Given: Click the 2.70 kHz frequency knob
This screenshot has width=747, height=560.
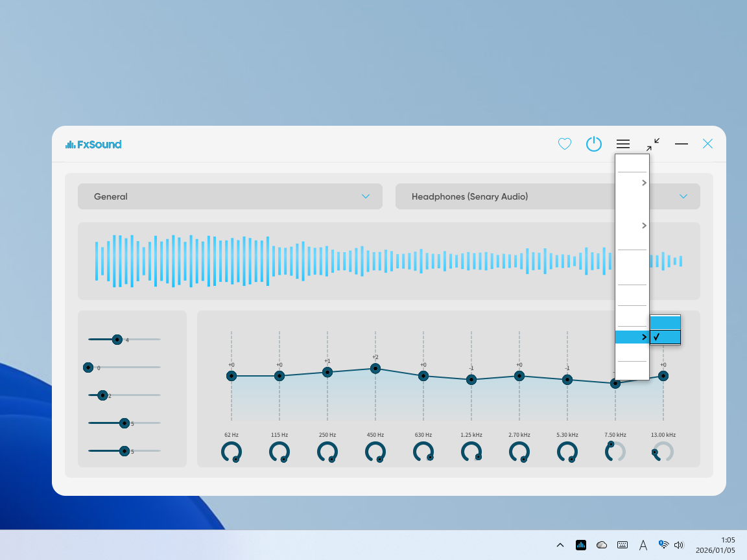Looking at the screenshot, I should (519, 452).
